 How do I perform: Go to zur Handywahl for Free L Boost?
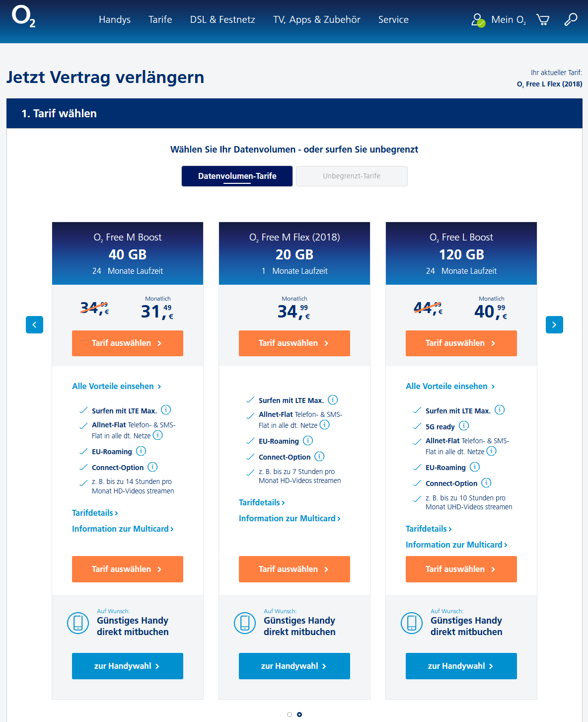coord(461,666)
